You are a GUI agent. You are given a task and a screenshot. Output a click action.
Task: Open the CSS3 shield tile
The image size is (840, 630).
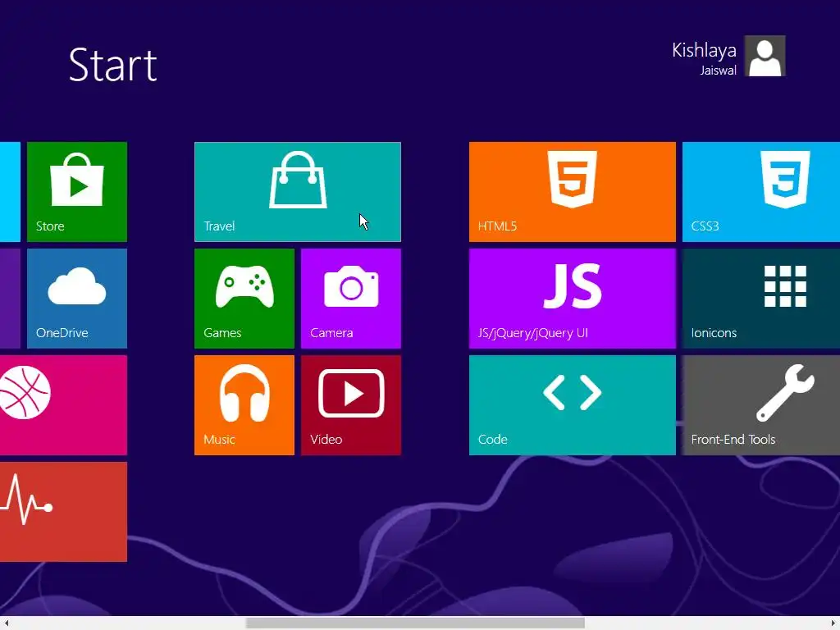coord(761,192)
